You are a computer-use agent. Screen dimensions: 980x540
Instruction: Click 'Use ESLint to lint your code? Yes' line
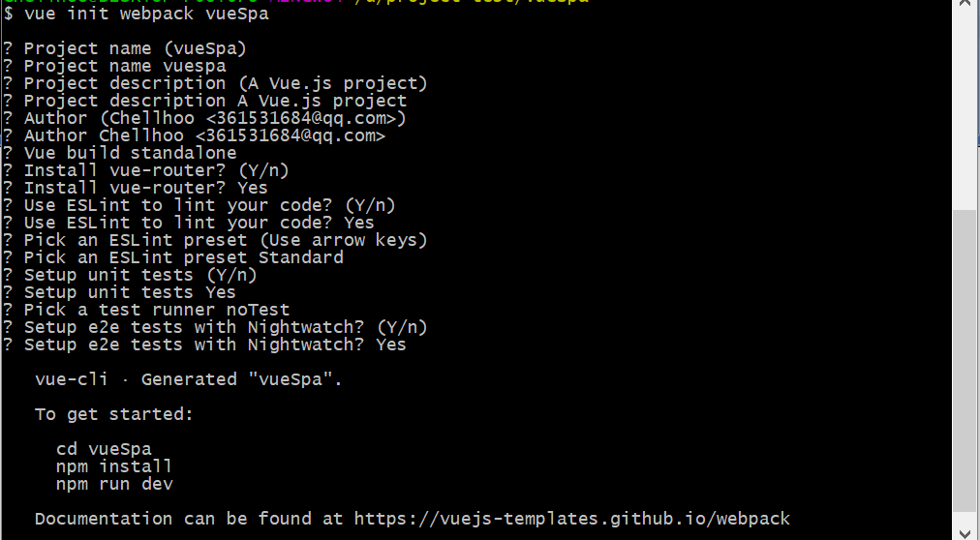pyautogui.click(x=199, y=223)
